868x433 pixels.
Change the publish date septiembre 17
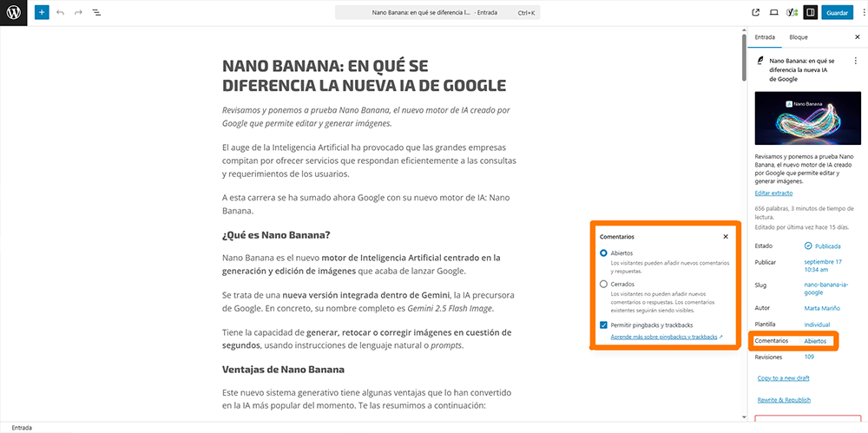(823, 266)
